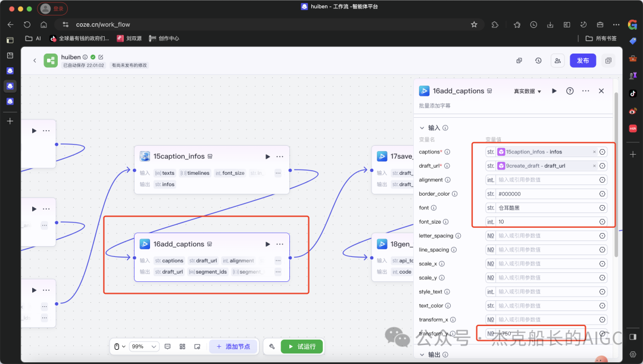The width and height of the screenshot is (643, 364).
Task: Click the 发布 publish button
Action: coord(583,61)
